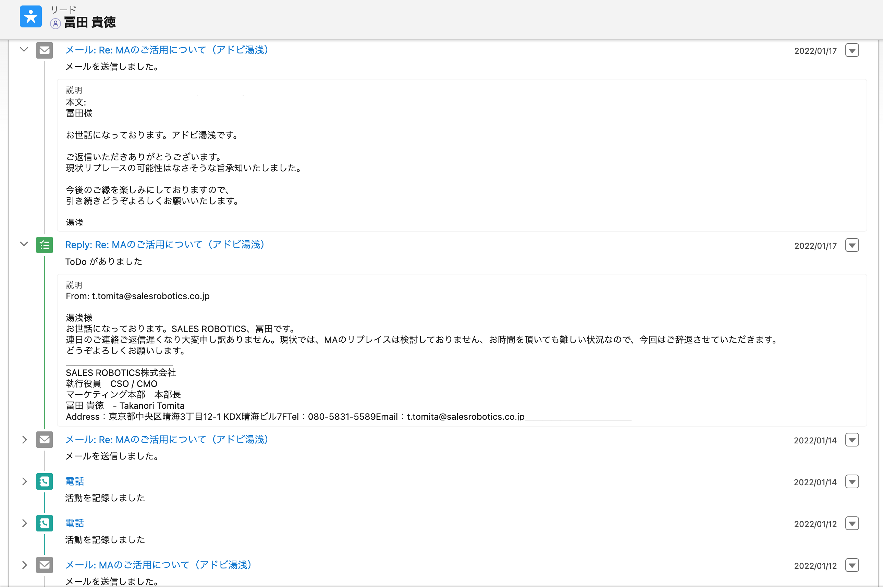Expand the 2022/01/12 email entry

tap(24, 565)
